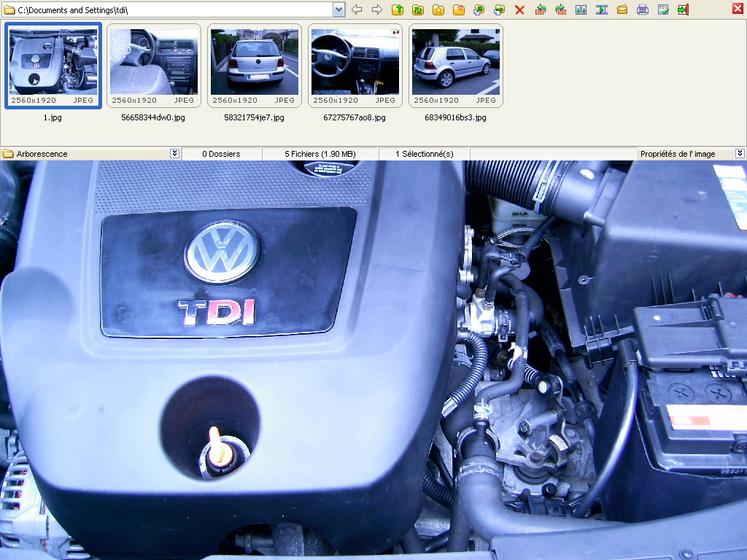Click the Back navigation arrow
The image size is (747, 560).
(x=357, y=9)
